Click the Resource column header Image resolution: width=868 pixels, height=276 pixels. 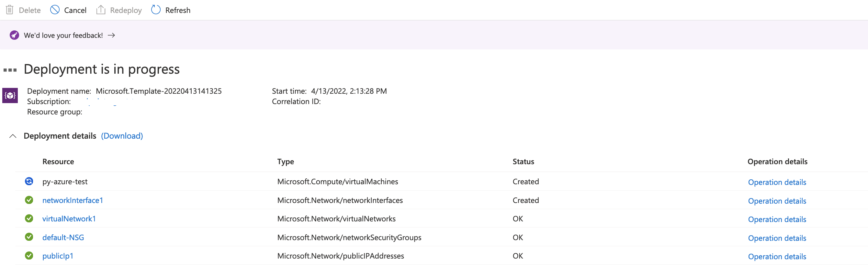pos(58,161)
